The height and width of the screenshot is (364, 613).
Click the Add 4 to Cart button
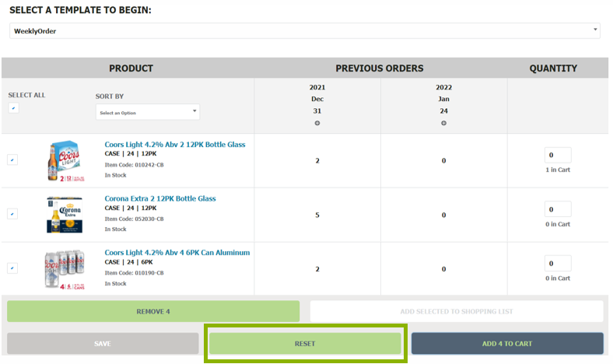click(507, 343)
